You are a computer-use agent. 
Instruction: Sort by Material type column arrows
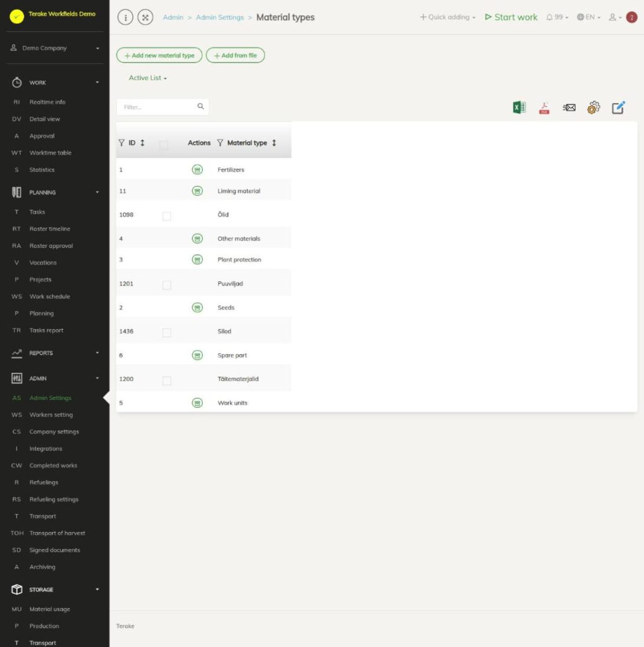point(274,143)
